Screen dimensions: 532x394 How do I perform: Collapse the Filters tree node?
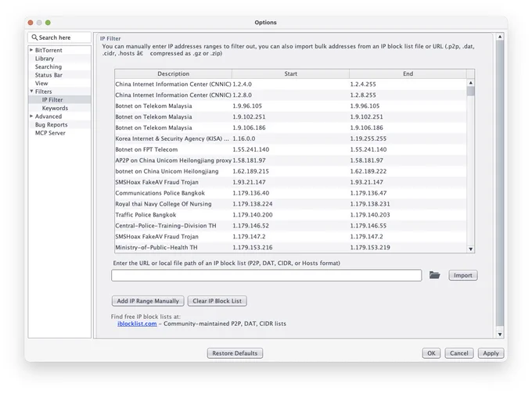(31, 91)
